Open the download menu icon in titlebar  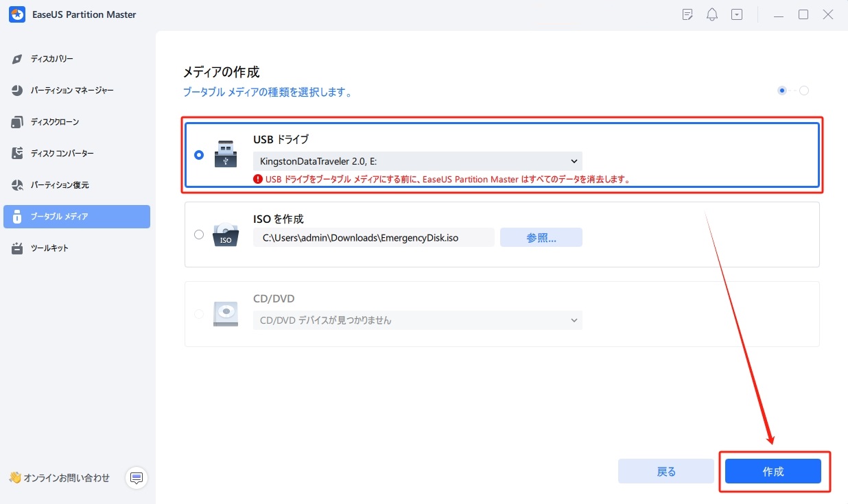coord(736,14)
